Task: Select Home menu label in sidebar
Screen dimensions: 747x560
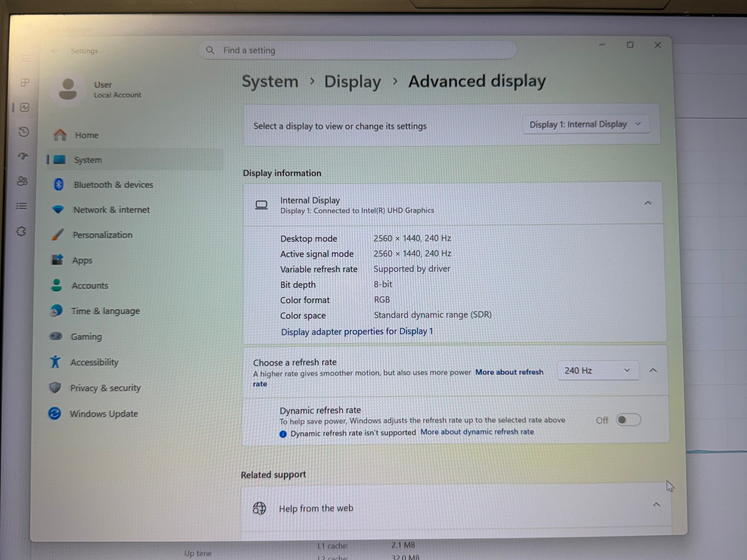Action: point(87,135)
